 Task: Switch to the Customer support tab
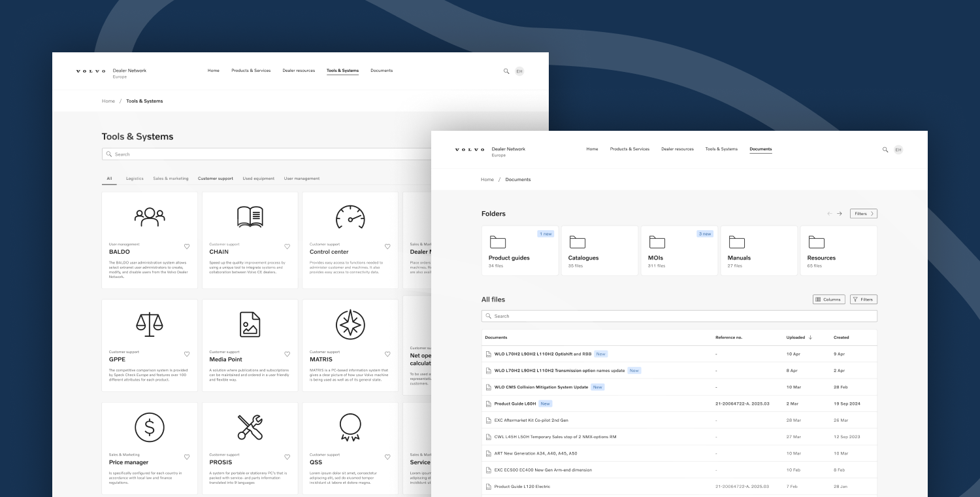pyautogui.click(x=215, y=179)
